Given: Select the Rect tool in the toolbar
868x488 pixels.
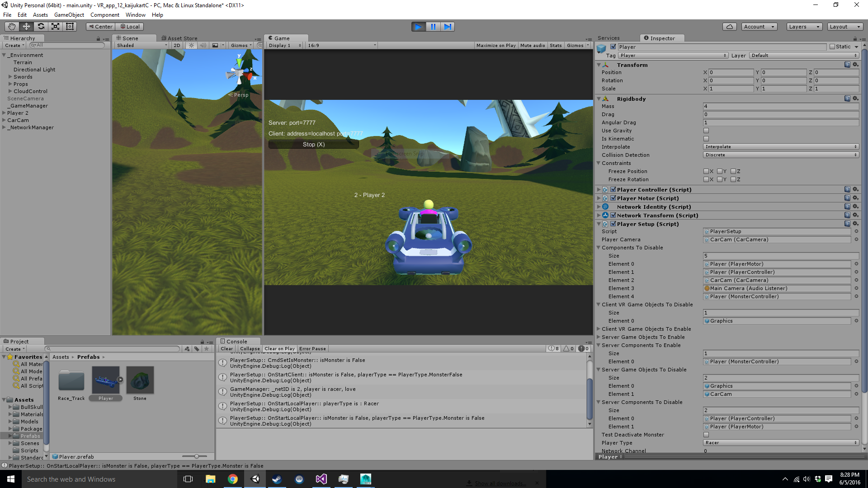Looking at the screenshot, I should tap(70, 26).
